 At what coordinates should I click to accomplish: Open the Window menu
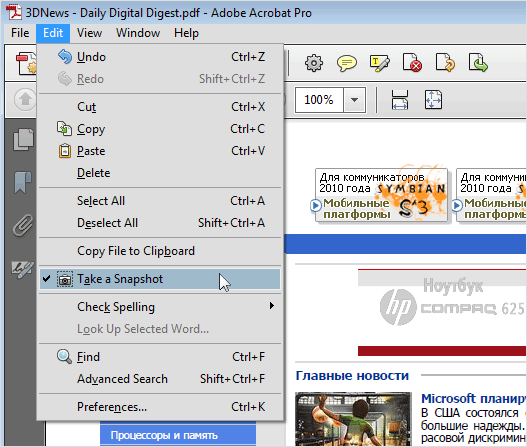[138, 33]
